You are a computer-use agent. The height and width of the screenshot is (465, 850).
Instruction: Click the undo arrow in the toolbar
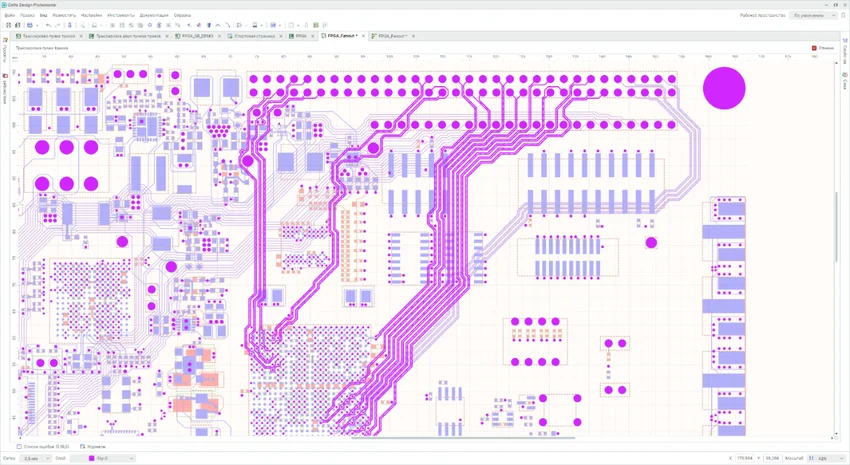(48, 25)
